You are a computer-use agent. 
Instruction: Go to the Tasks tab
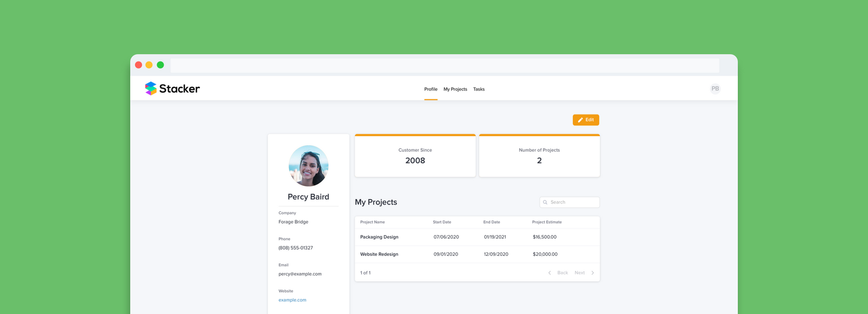tap(478, 89)
